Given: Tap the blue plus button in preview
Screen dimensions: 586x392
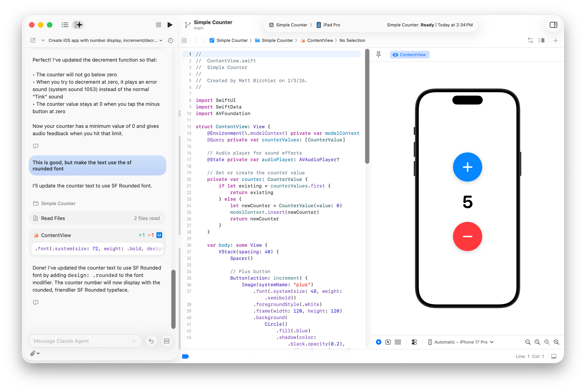Looking at the screenshot, I should [467, 167].
